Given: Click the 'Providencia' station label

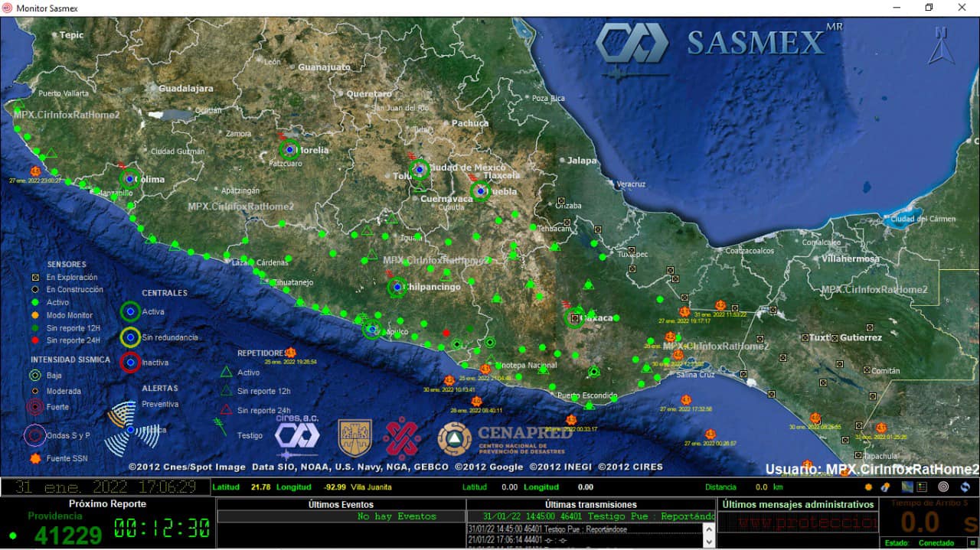Looking at the screenshot, I should pos(54,516).
